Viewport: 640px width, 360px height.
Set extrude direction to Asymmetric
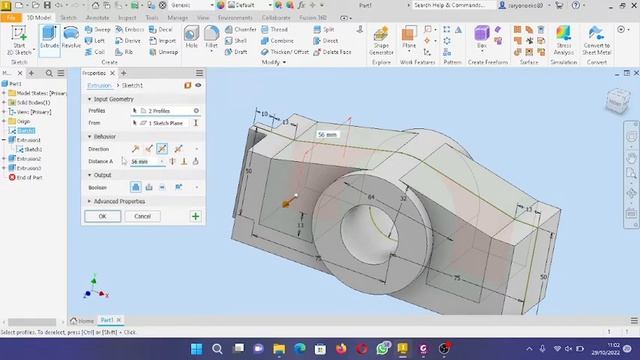point(178,149)
